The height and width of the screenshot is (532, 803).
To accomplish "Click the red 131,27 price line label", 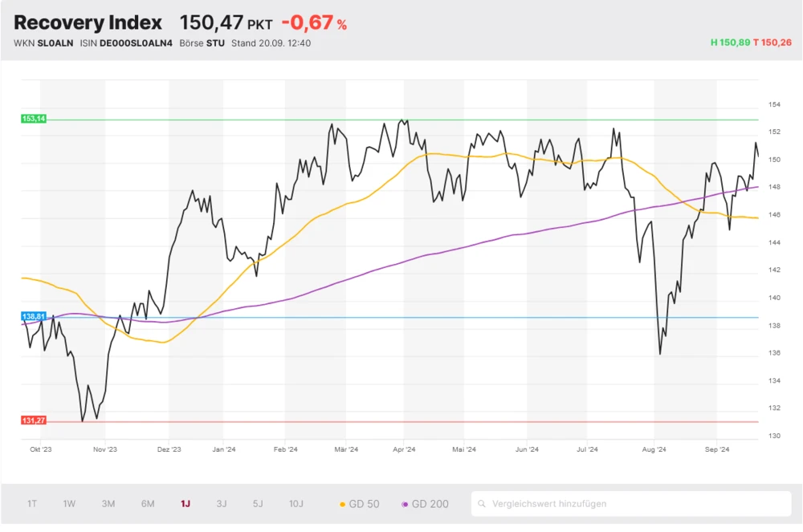I will (x=35, y=419).
